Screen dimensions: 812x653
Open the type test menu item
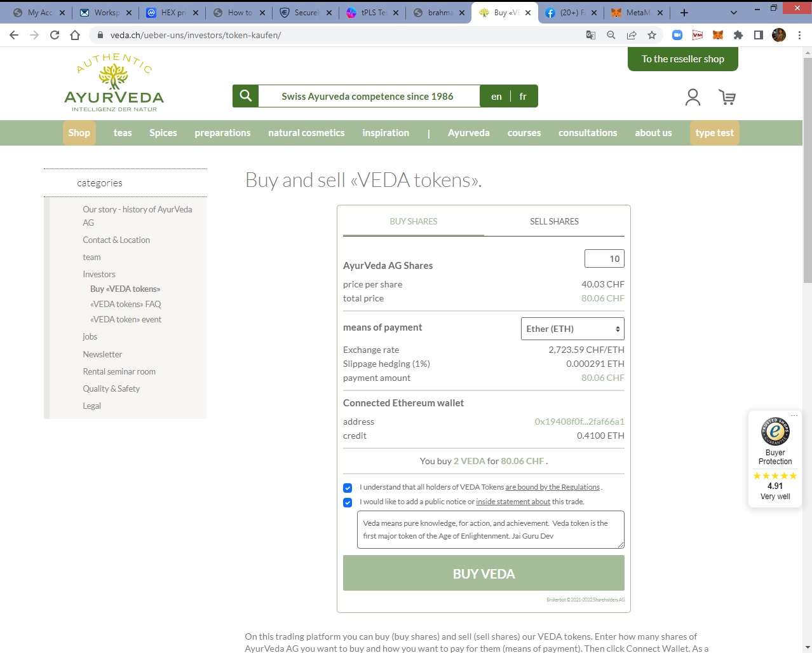pos(714,133)
